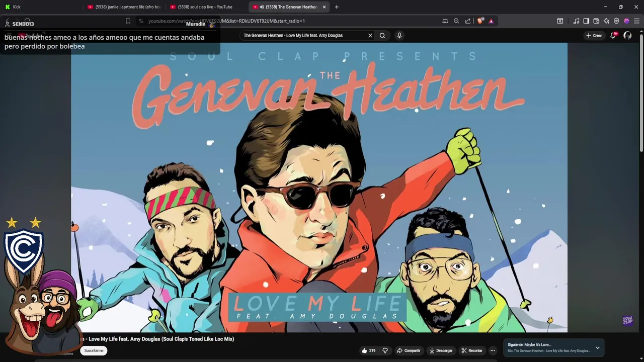Open the tab search icon
Screen dimensions: 644x362
tap(560, 21)
